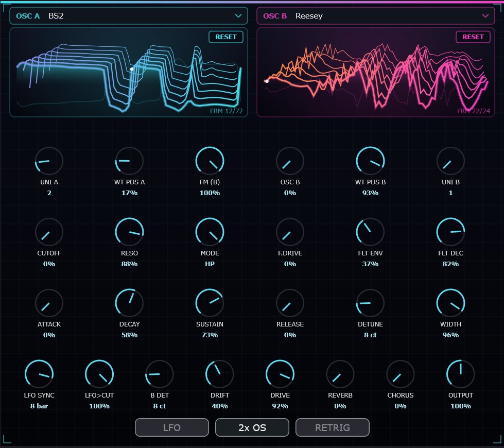Viewport: 504px width, 448px height.
Task: Click the 1 value under UNI B
Action: pos(450,193)
